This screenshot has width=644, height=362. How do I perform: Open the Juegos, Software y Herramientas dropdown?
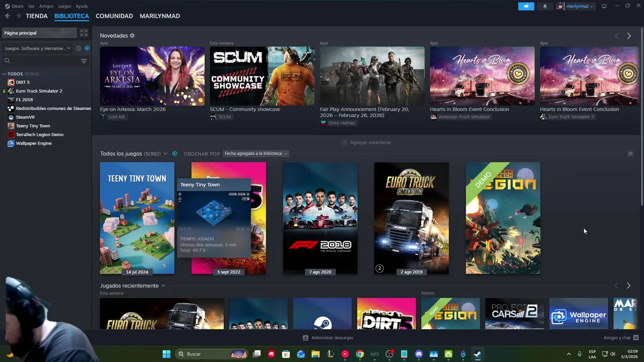37,48
